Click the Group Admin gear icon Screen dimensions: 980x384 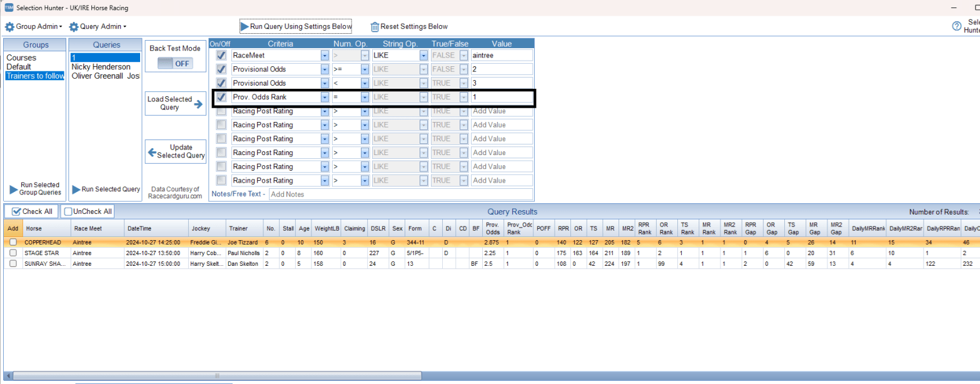click(x=9, y=27)
